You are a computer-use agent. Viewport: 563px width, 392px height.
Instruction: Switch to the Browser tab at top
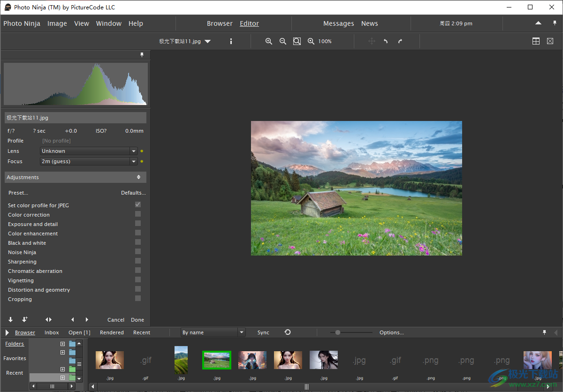click(x=220, y=23)
